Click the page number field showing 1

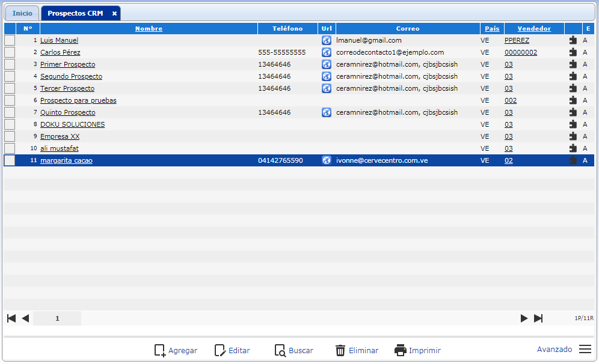pyautogui.click(x=57, y=318)
